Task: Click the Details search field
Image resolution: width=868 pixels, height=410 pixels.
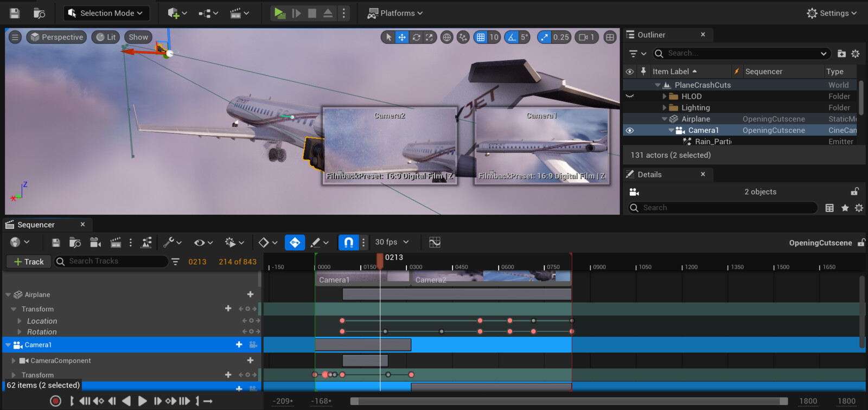Action: (x=723, y=208)
